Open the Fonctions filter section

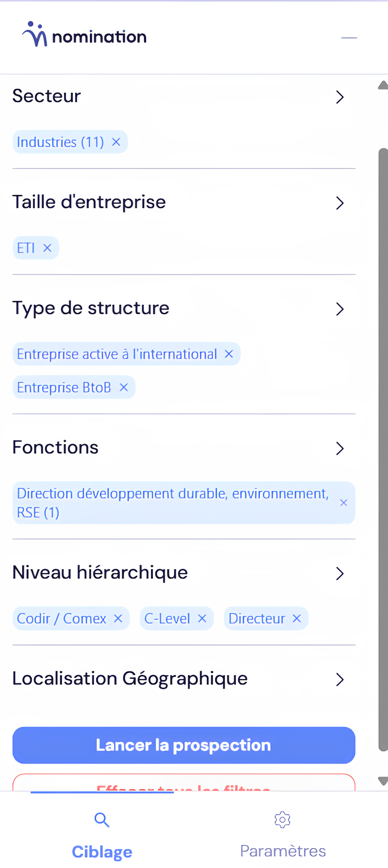coord(340,448)
